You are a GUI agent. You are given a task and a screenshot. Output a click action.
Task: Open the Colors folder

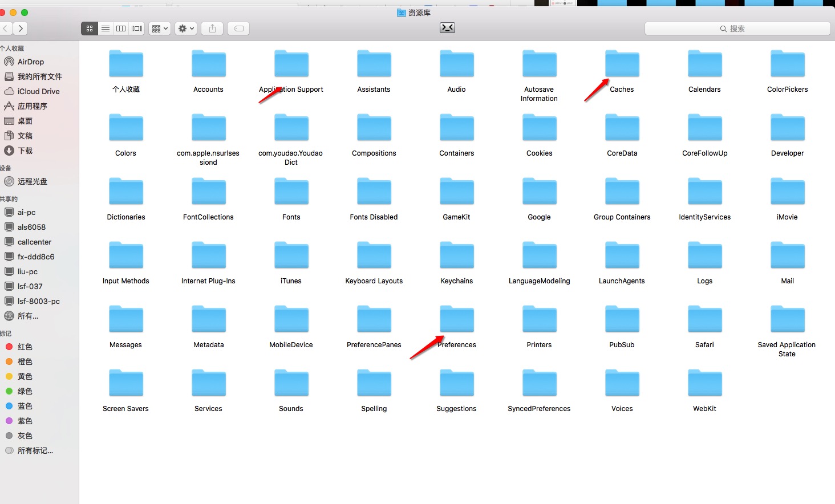click(x=125, y=128)
